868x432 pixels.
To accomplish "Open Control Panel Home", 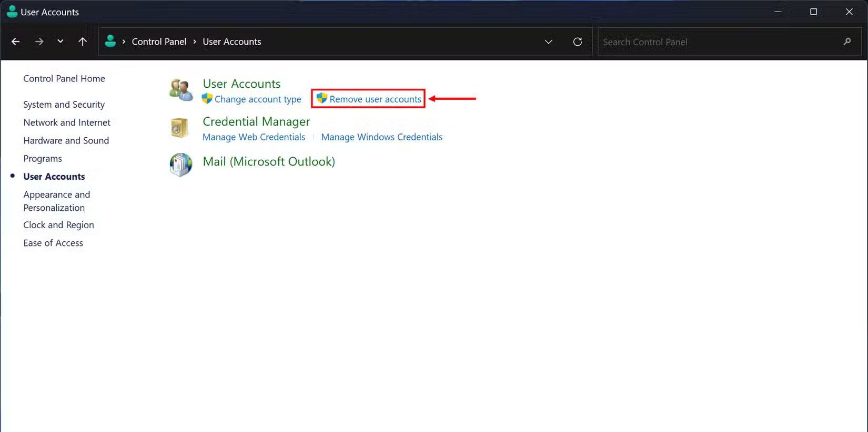I will pos(64,78).
